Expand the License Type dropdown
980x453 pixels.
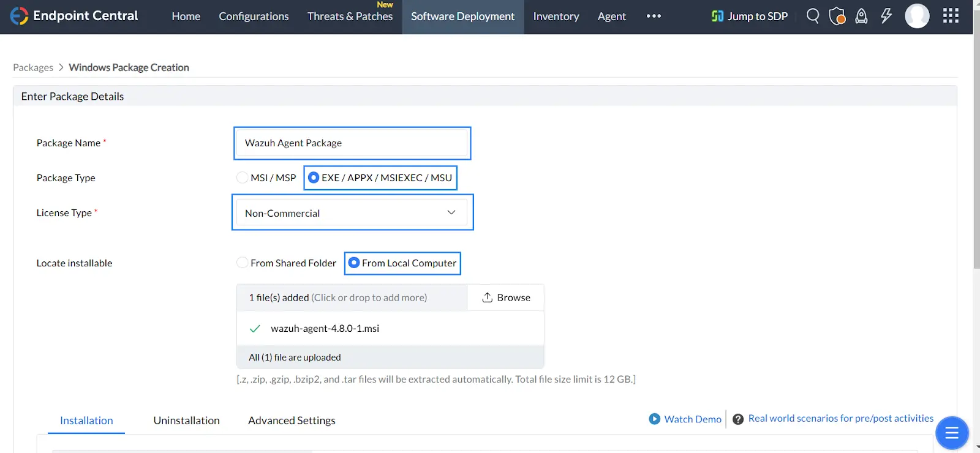pyautogui.click(x=352, y=212)
